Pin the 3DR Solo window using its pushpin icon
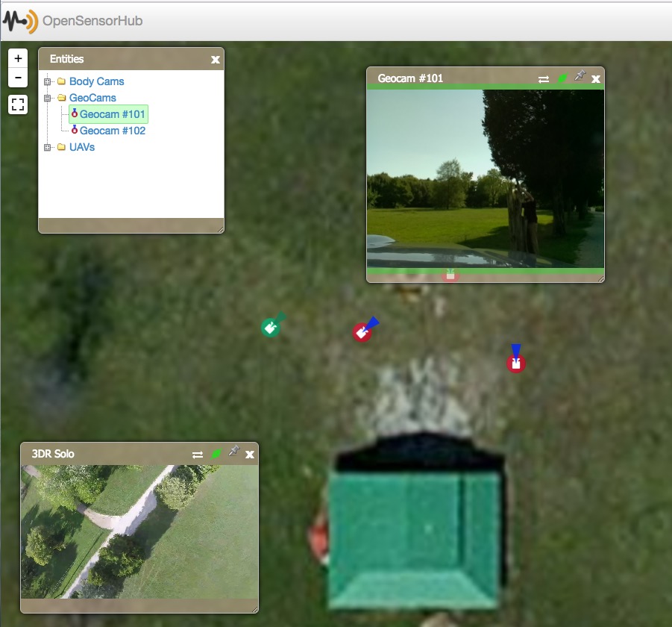Image resolution: width=672 pixels, height=627 pixels. (233, 452)
